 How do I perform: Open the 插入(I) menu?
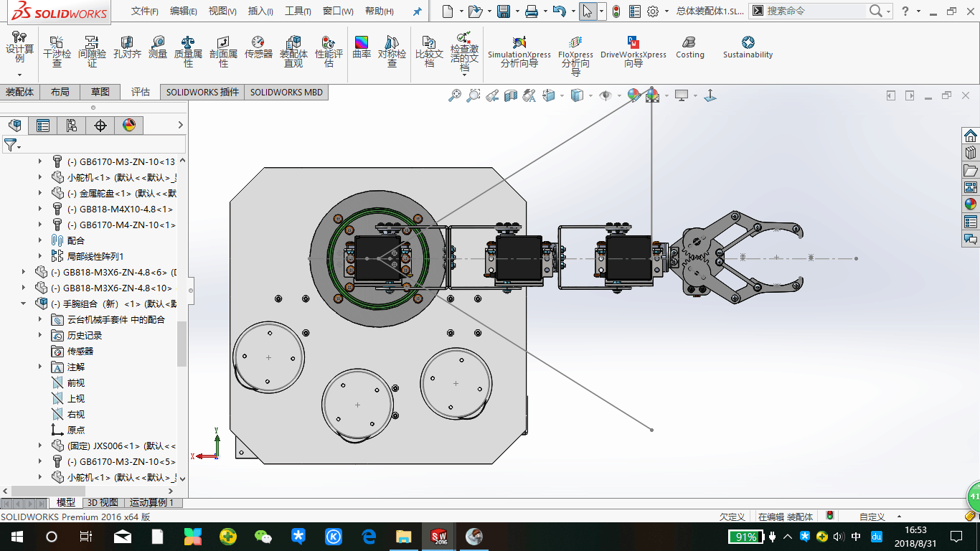(x=260, y=11)
